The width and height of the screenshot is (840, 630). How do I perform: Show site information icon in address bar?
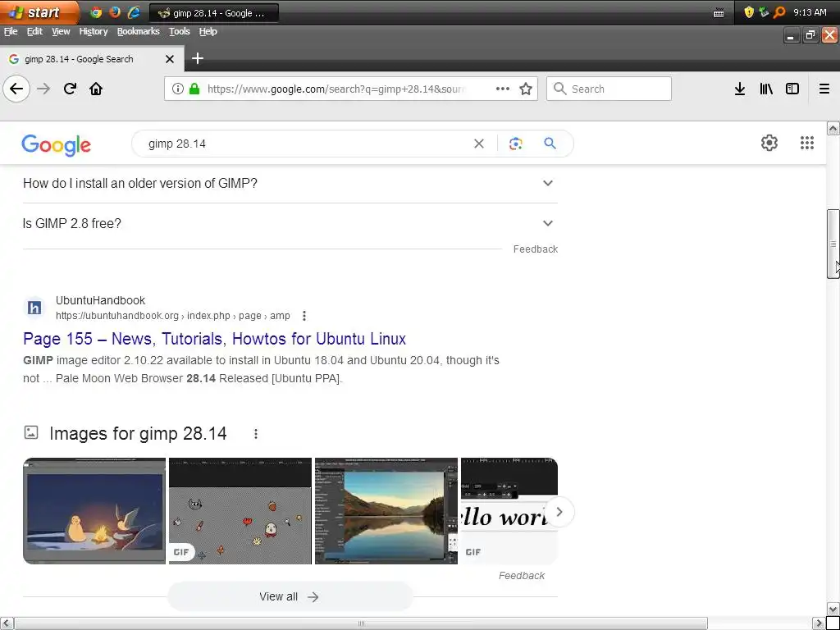(x=177, y=89)
